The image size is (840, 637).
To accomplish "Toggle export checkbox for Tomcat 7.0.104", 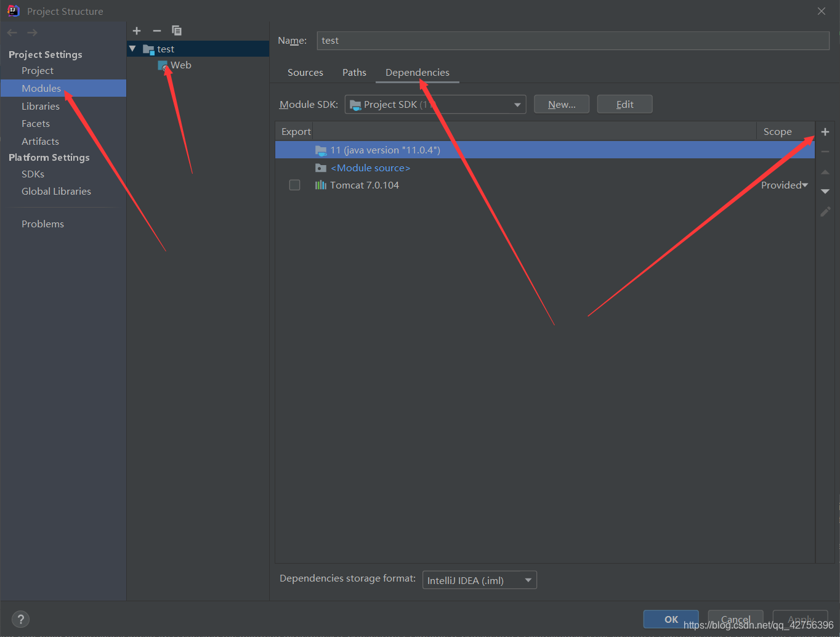I will [x=295, y=185].
